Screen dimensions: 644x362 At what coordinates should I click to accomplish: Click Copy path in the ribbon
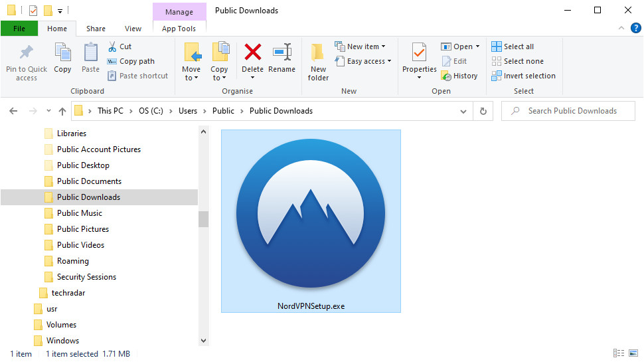coord(131,61)
